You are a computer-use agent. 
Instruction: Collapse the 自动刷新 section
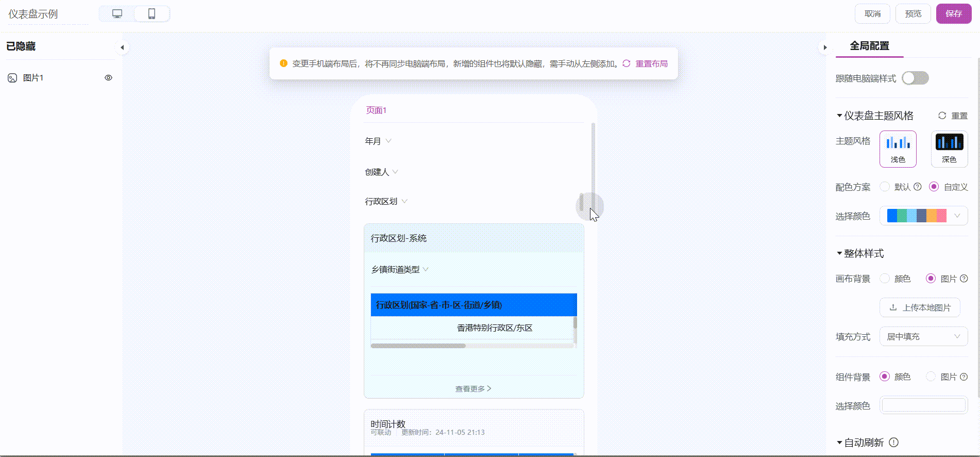(x=839, y=443)
